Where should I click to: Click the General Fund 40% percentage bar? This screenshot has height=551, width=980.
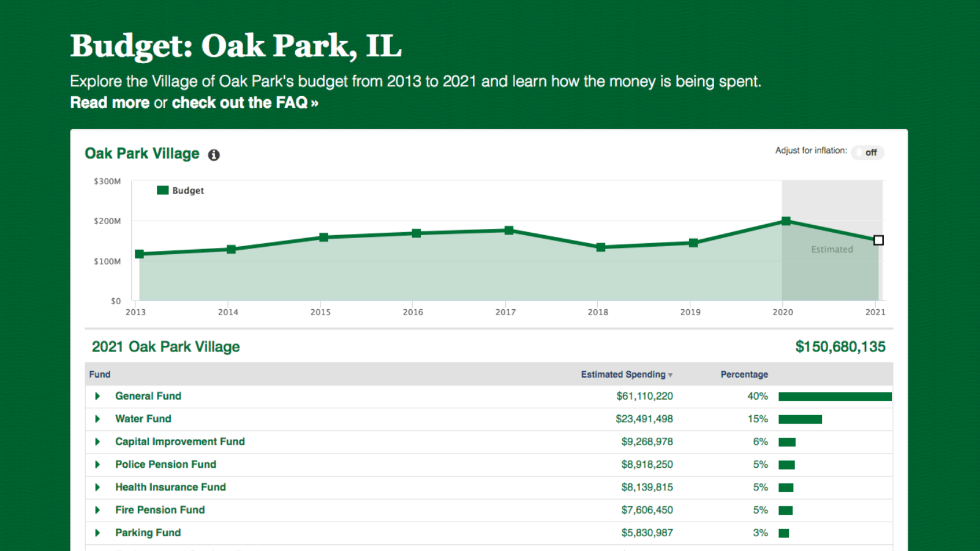pyautogui.click(x=835, y=397)
